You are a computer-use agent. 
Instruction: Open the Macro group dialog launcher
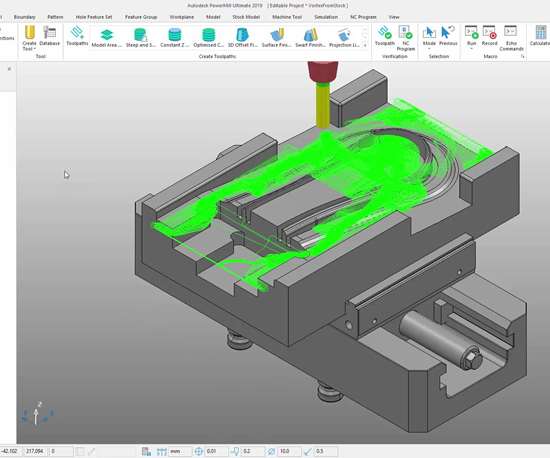523,56
